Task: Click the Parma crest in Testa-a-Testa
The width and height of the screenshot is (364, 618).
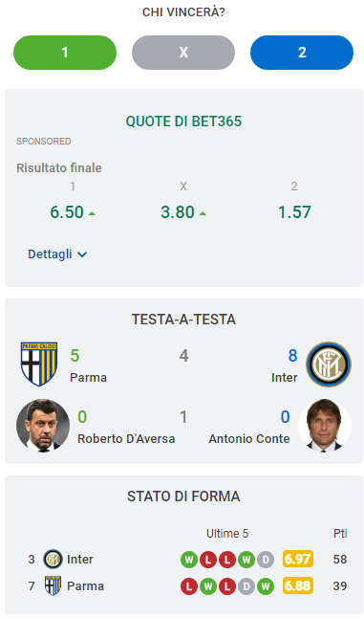Action: tap(39, 364)
